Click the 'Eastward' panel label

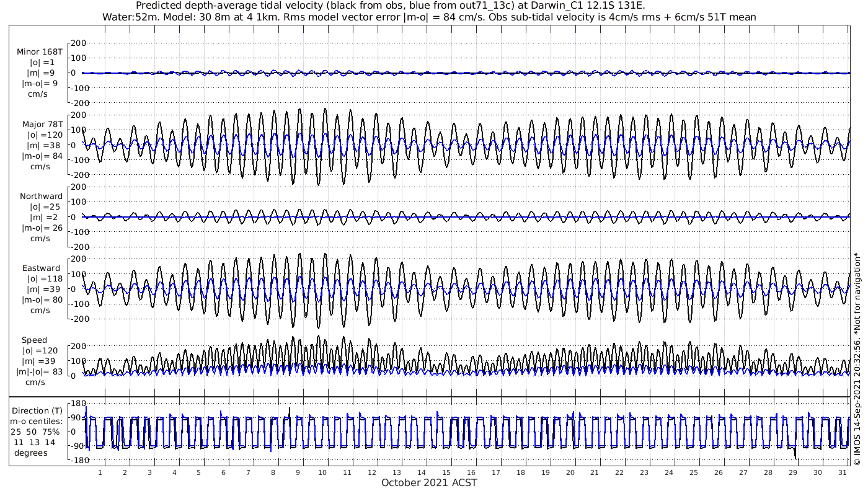pos(41,268)
